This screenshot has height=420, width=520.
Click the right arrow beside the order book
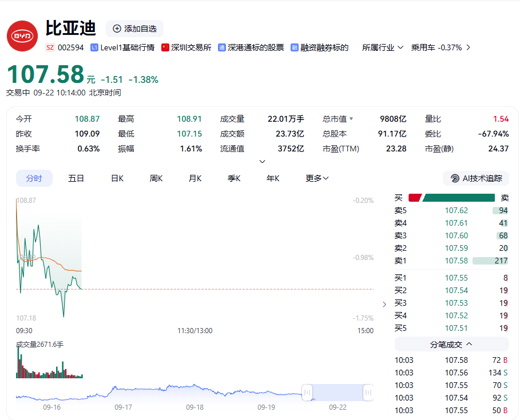point(384,305)
